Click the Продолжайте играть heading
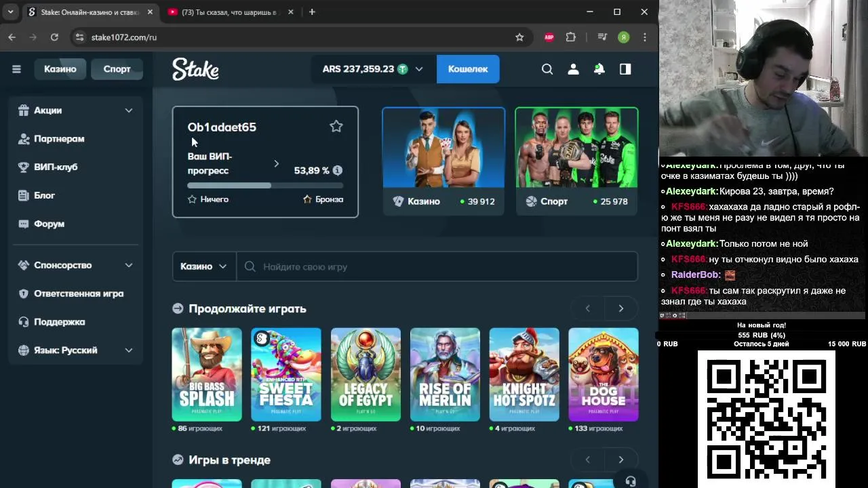 (x=248, y=308)
